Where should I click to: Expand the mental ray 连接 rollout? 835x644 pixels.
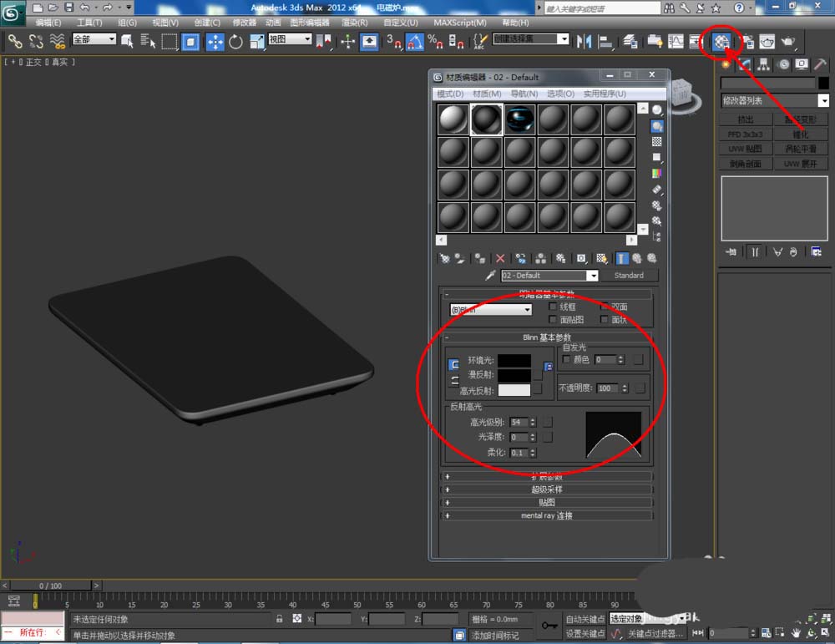pyautogui.click(x=547, y=515)
